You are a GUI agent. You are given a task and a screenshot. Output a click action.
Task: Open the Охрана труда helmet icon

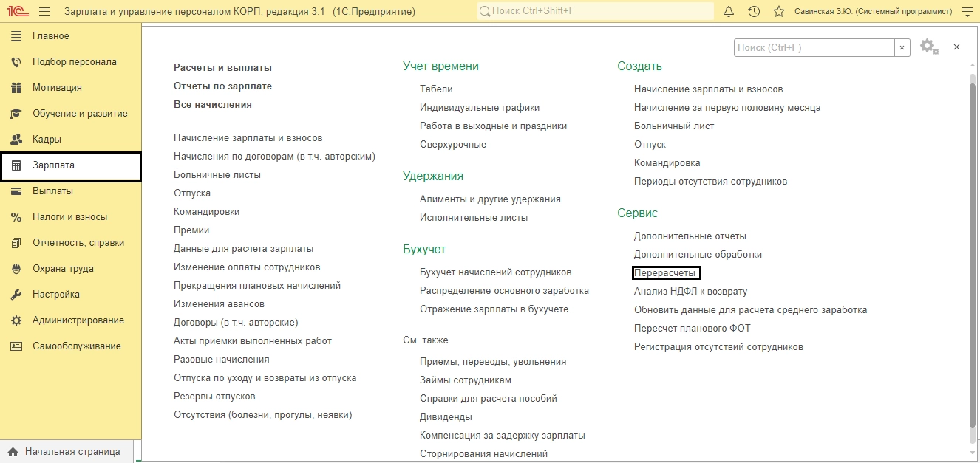tap(16, 269)
